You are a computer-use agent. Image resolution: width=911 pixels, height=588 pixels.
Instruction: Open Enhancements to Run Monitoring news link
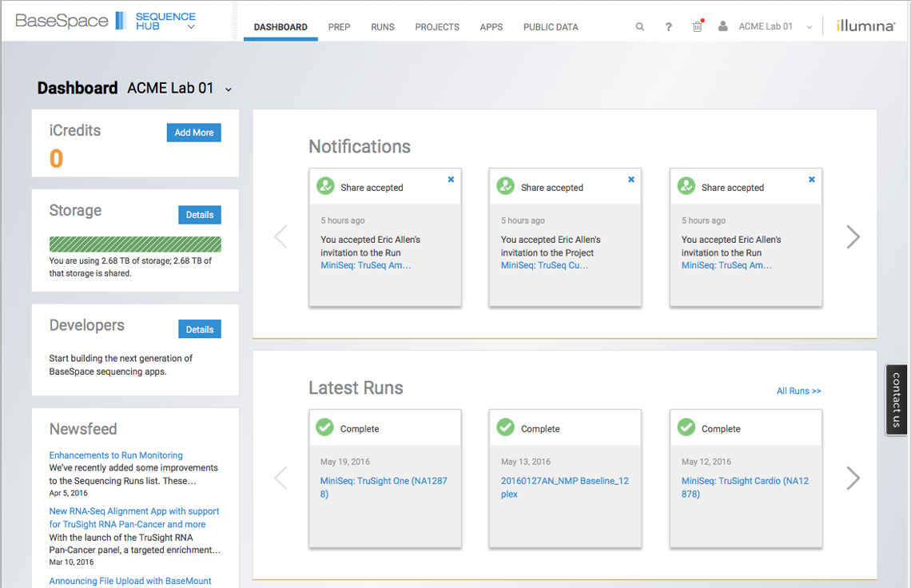click(116, 455)
